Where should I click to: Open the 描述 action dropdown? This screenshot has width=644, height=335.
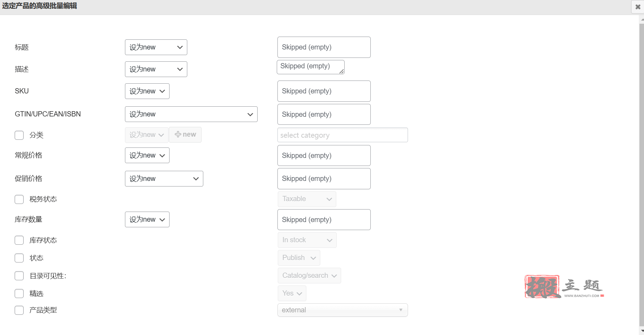coord(156,69)
